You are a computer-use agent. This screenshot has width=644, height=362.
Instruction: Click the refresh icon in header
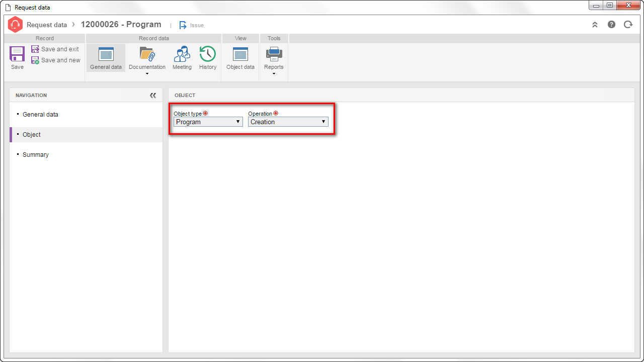628,25
